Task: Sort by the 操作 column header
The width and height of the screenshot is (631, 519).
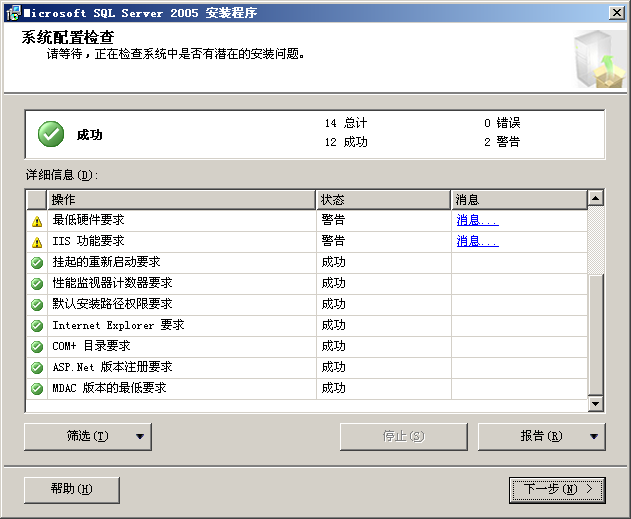Action: [181, 200]
